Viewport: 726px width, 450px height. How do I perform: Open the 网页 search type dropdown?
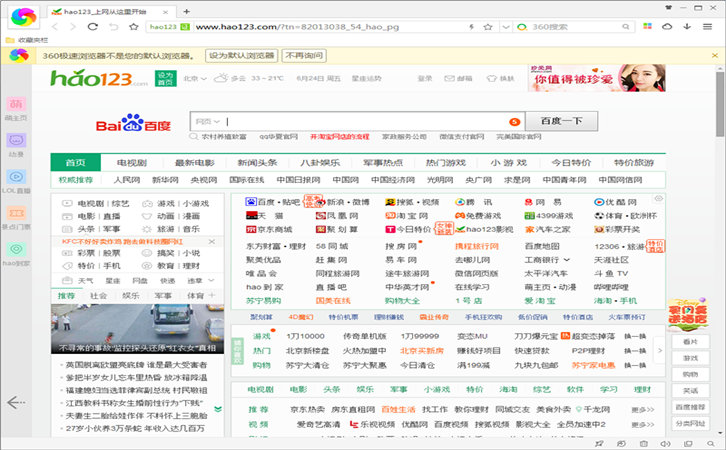click(206, 121)
